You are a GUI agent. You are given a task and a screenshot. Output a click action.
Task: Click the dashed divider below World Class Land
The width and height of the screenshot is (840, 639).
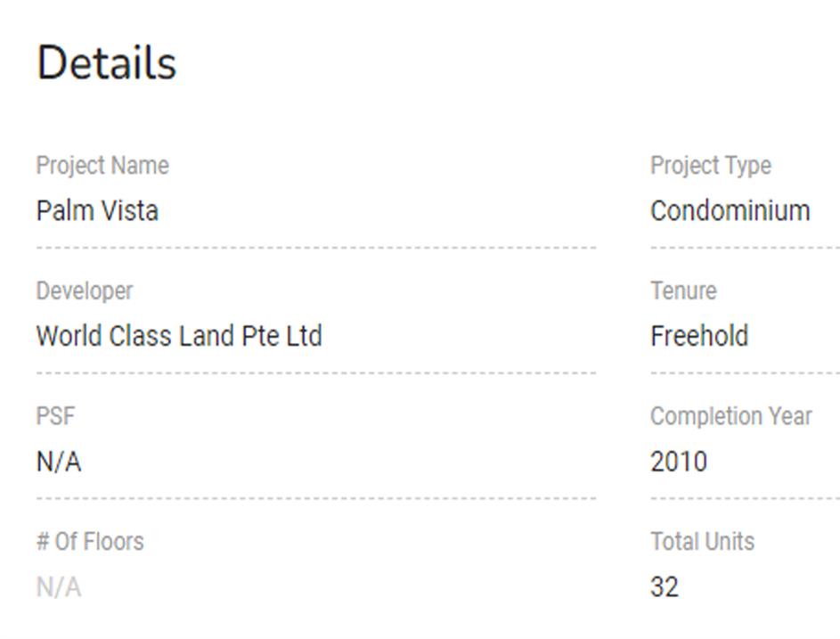tap(315, 373)
